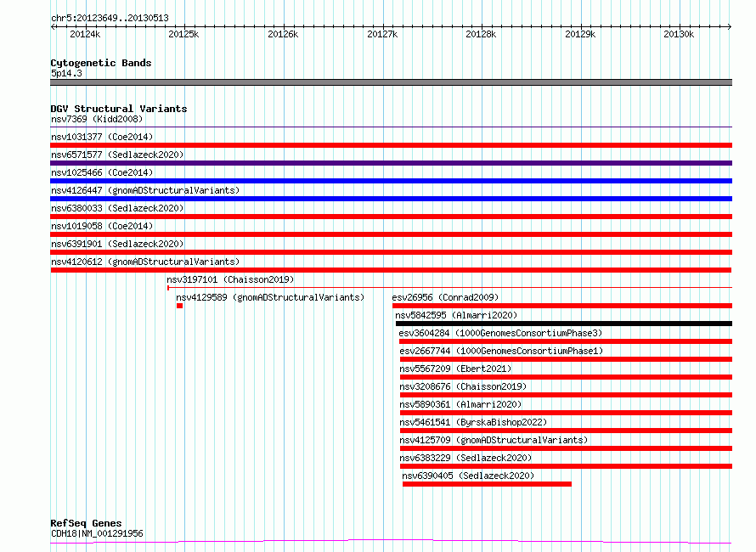Image resolution: width=756 pixels, height=552 pixels.
Task: Select nsv6383229 (Sedlazeck2020) label
Action: tap(465, 458)
